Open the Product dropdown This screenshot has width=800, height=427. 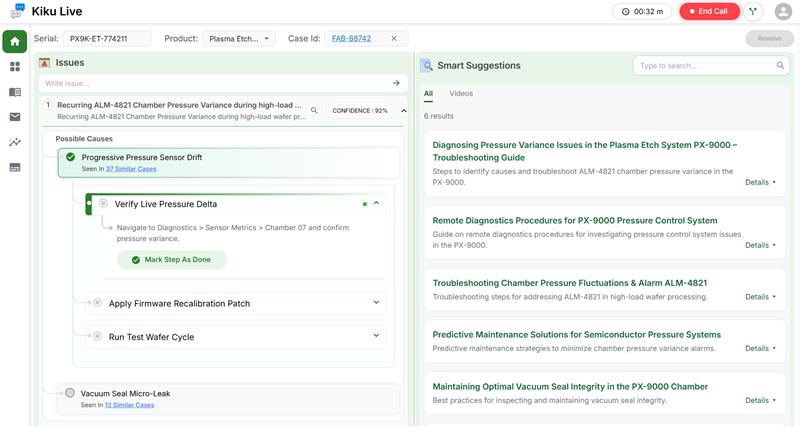point(238,39)
